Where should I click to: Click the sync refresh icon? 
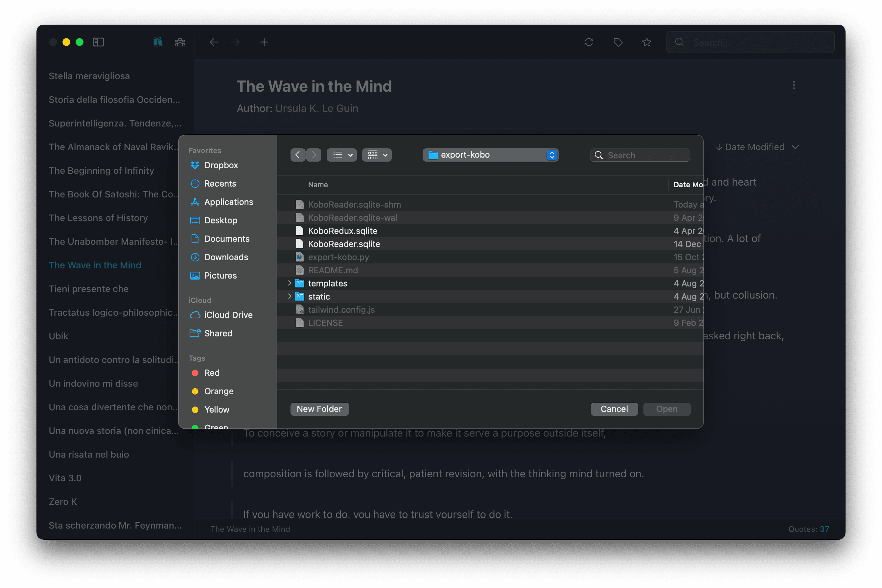tap(589, 42)
